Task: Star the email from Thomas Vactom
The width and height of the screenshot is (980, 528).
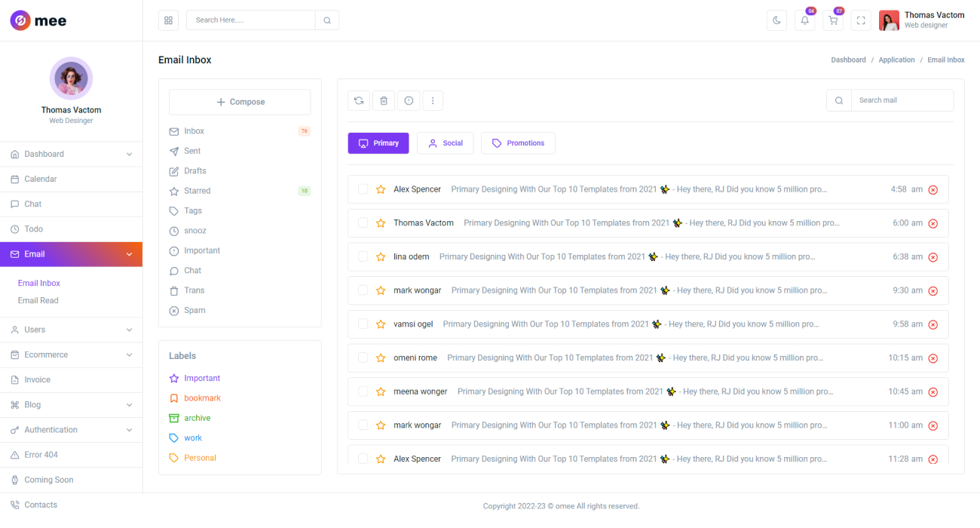Action: [380, 223]
